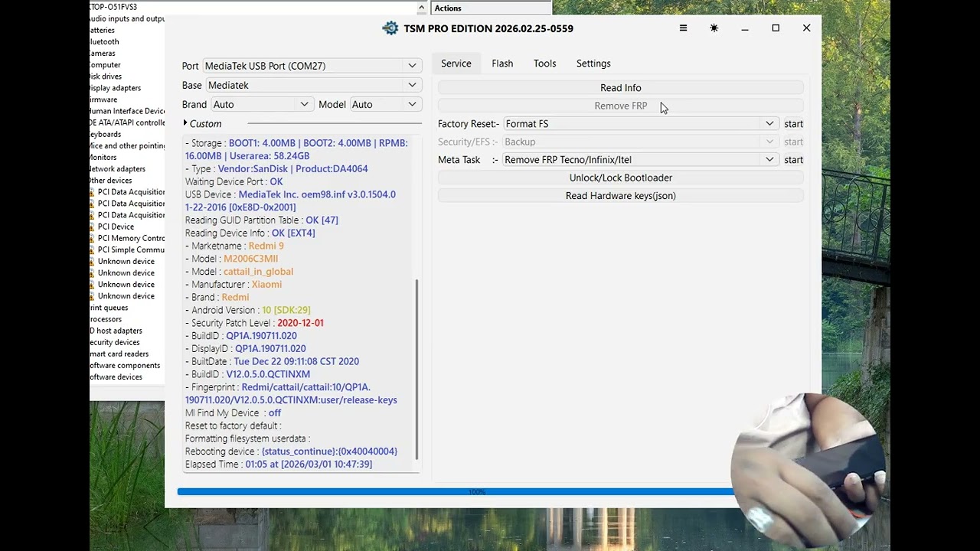Click the TSM gear logo icon

point(390,28)
